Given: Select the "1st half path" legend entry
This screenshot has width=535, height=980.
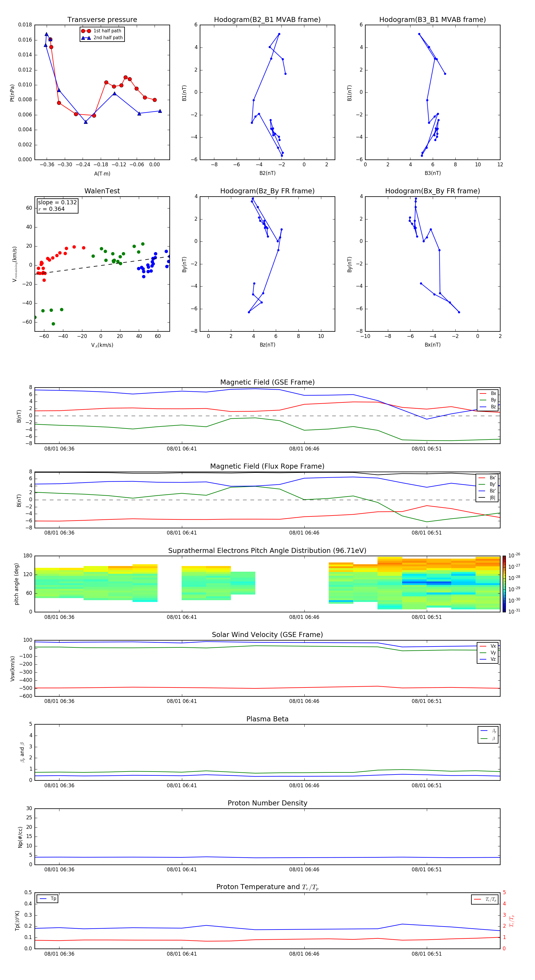Looking at the screenshot, I should pos(102,31).
